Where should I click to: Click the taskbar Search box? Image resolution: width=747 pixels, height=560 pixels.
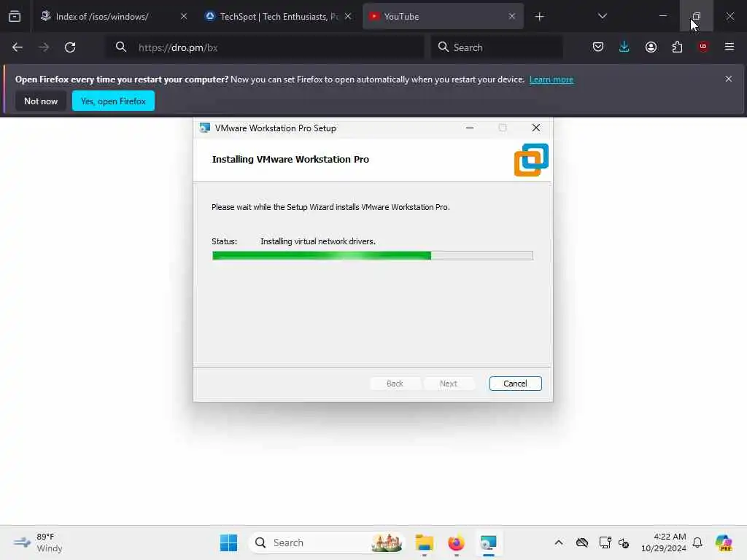pos(328,542)
